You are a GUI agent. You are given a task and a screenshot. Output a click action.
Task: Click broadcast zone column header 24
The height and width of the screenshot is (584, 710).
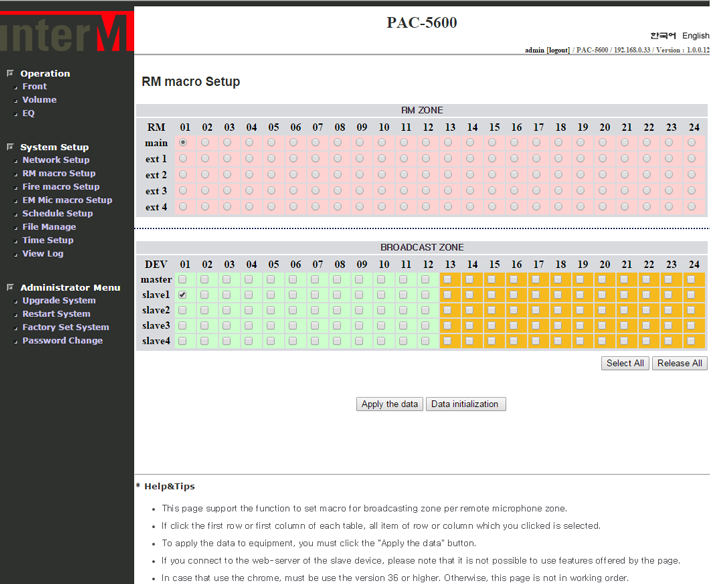pos(694,264)
